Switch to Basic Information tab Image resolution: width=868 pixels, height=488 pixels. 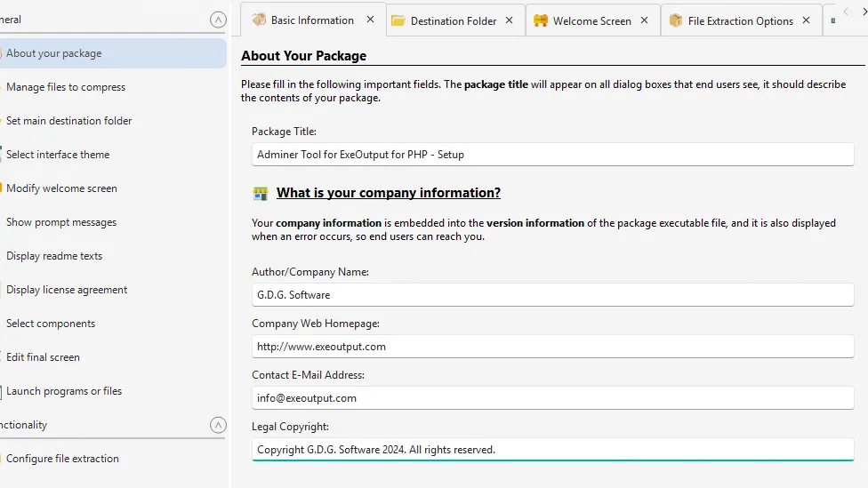tap(312, 20)
